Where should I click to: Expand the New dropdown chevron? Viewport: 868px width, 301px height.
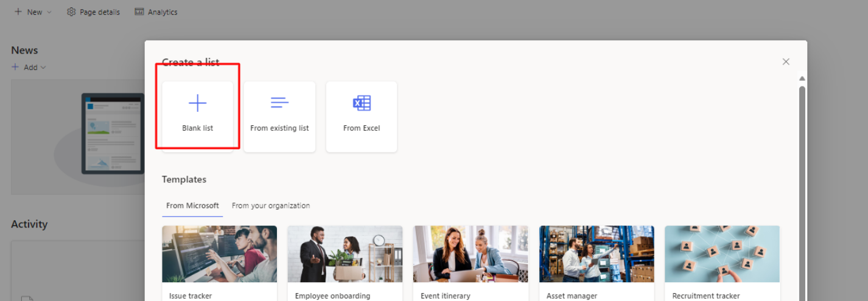pos(49,12)
